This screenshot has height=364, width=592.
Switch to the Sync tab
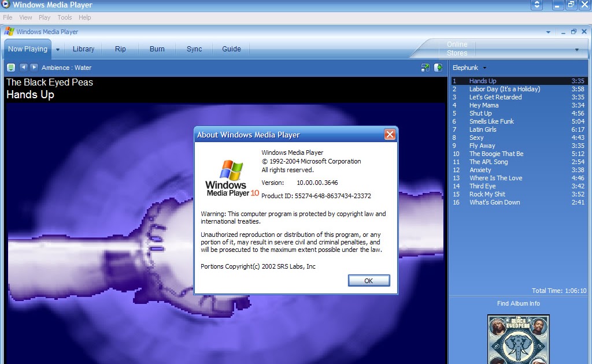194,49
